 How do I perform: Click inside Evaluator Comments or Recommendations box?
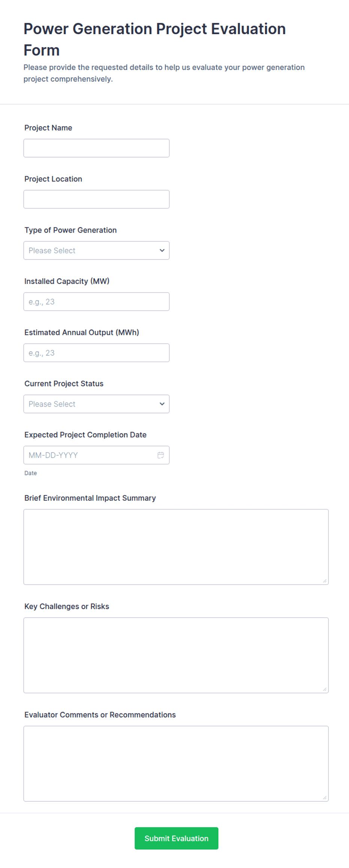click(x=176, y=764)
